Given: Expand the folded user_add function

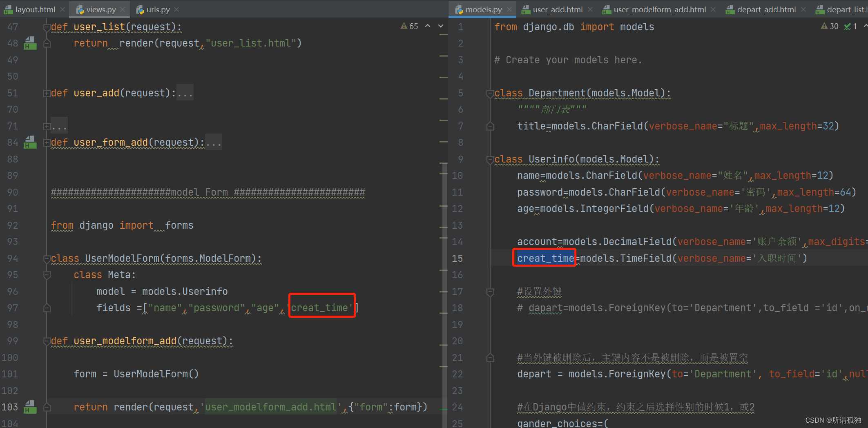Looking at the screenshot, I should point(47,93).
